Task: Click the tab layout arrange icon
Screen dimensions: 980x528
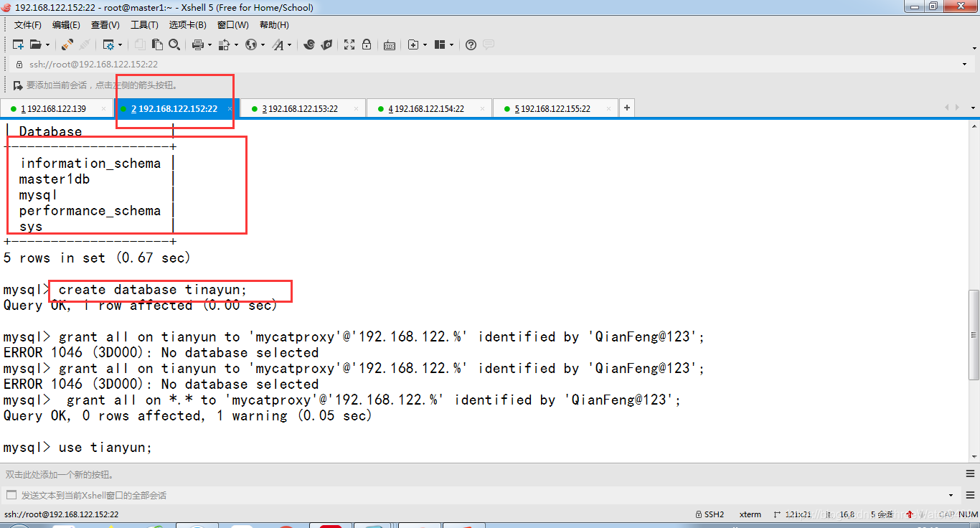Action: (440, 44)
